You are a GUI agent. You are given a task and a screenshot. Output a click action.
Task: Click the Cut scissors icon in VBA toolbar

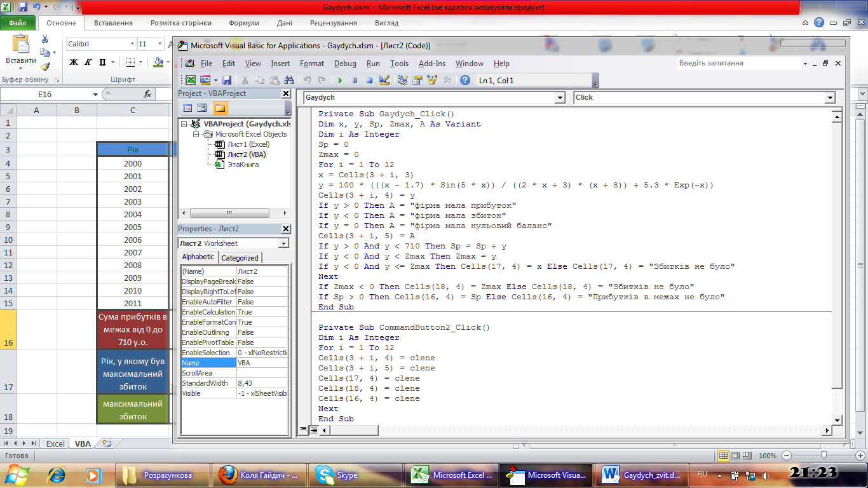point(245,80)
